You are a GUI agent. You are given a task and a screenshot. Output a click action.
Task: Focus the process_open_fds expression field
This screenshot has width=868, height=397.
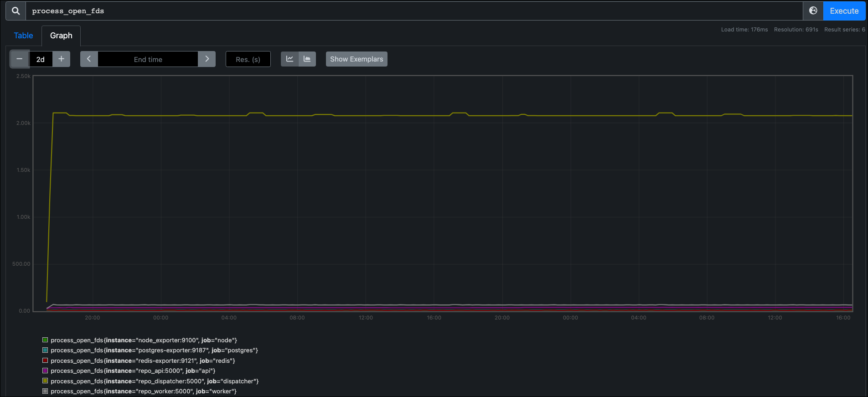click(x=414, y=11)
